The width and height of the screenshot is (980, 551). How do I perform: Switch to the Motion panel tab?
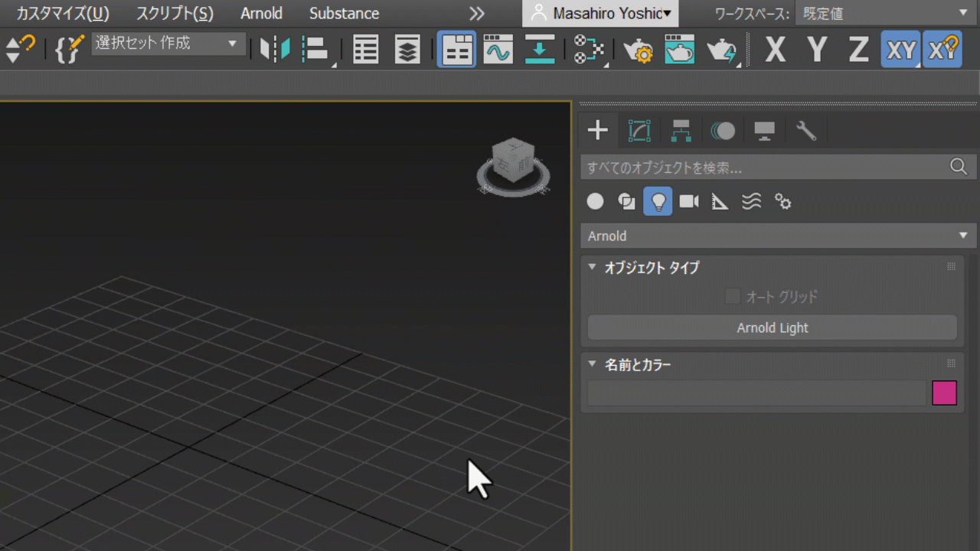[x=723, y=131]
